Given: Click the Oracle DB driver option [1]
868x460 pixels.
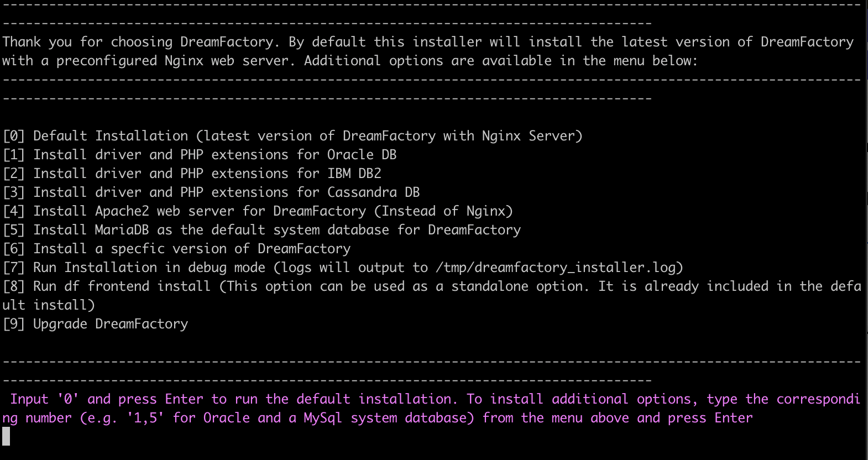Looking at the screenshot, I should (200, 155).
